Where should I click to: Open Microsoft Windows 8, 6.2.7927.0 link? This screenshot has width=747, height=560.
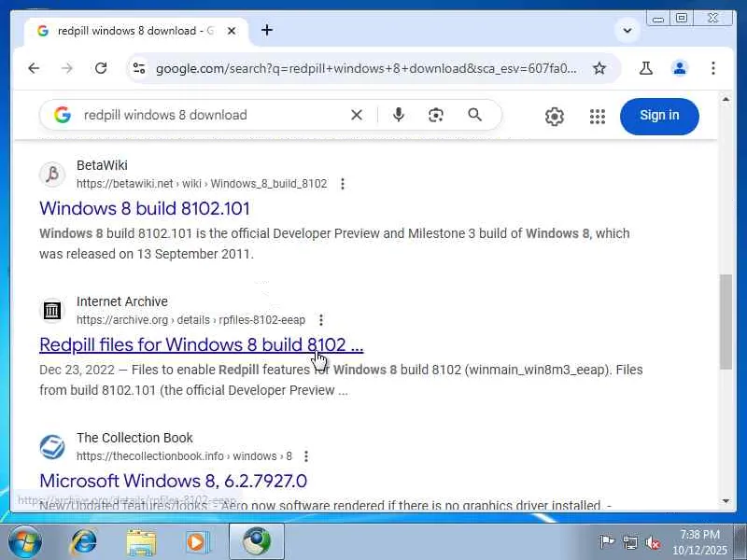tap(173, 481)
